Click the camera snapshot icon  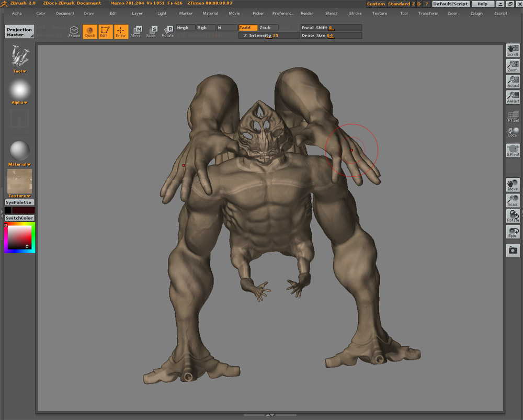click(513, 251)
